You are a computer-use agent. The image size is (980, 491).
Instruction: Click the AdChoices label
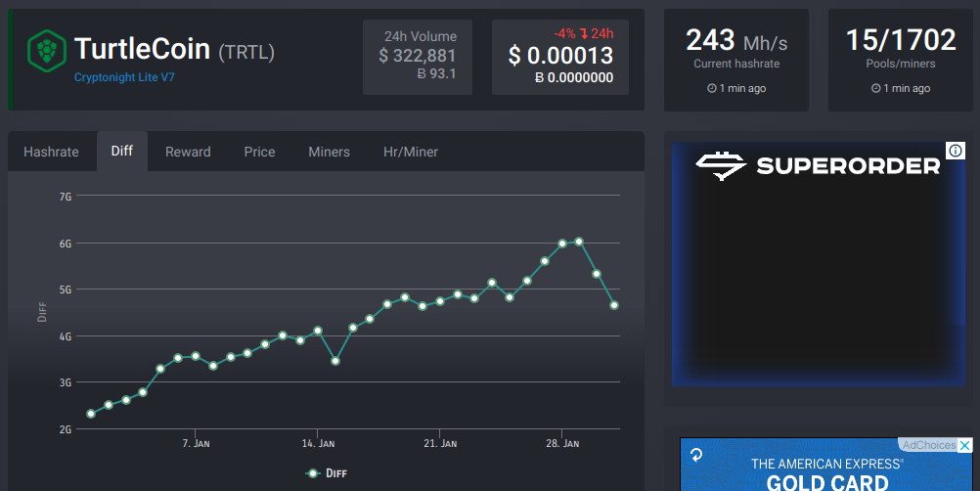click(929, 445)
